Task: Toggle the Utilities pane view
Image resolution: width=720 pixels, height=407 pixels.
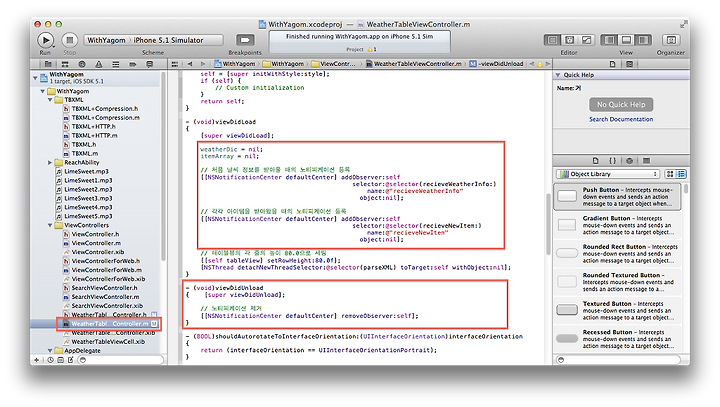Action: [643, 40]
